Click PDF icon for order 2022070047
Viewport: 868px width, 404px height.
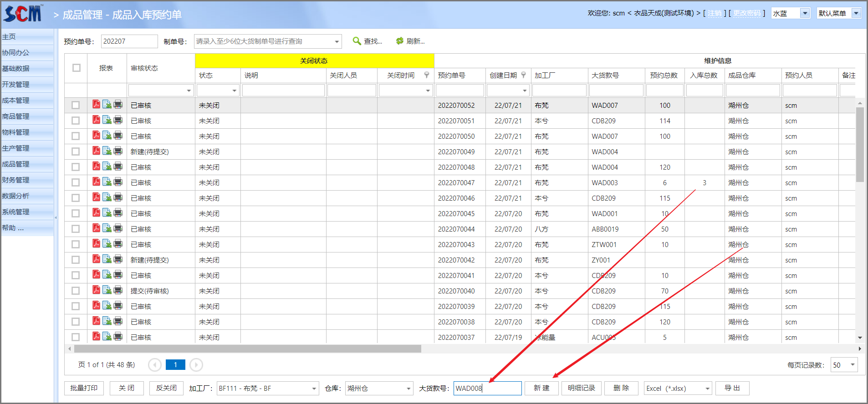[96, 182]
